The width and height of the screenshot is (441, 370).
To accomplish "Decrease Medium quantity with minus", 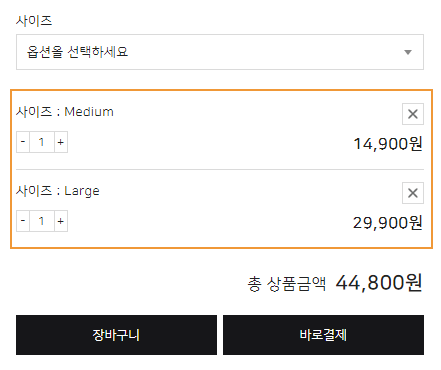I will (23, 142).
